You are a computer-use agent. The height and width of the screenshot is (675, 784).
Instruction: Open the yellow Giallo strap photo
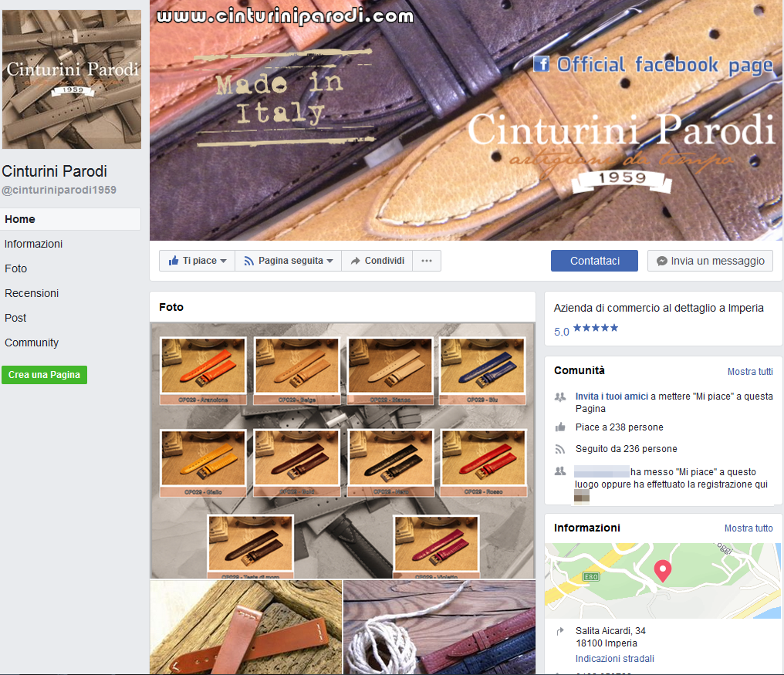[x=203, y=463]
